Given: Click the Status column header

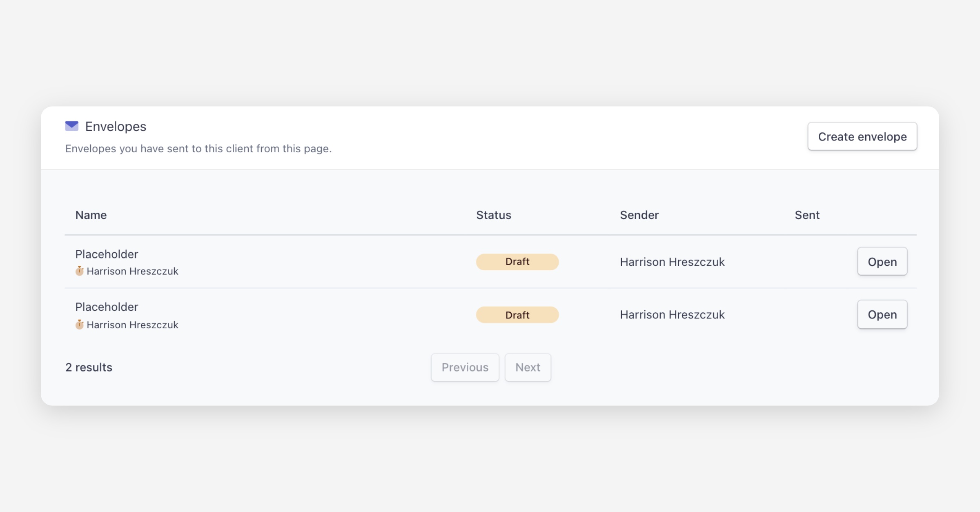Looking at the screenshot, I should pos(493,215).
